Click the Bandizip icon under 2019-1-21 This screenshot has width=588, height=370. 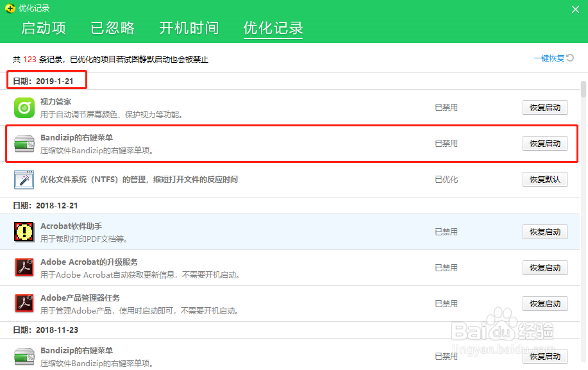coord(24,144)
